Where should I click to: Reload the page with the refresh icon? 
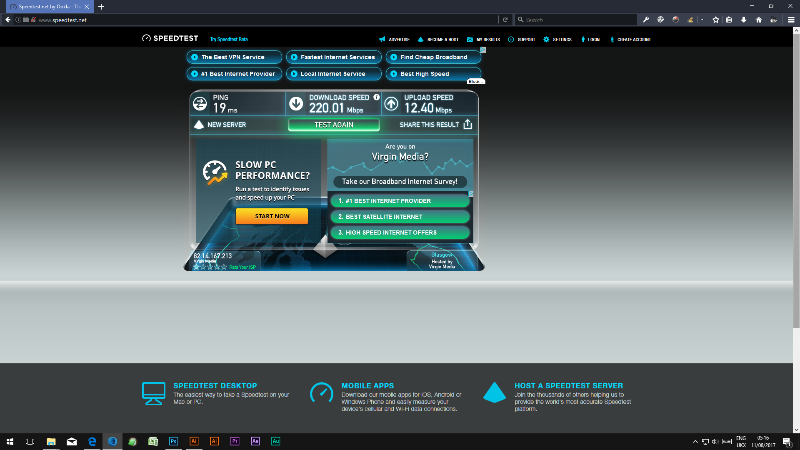pos(505,20)
